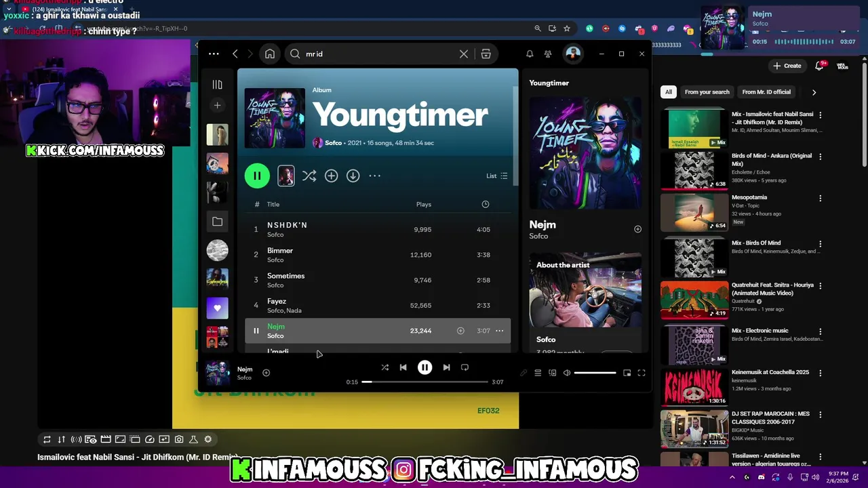Add Nejm row to Liked Songs
Screen dimensions: 868x488
pos(460,331)
